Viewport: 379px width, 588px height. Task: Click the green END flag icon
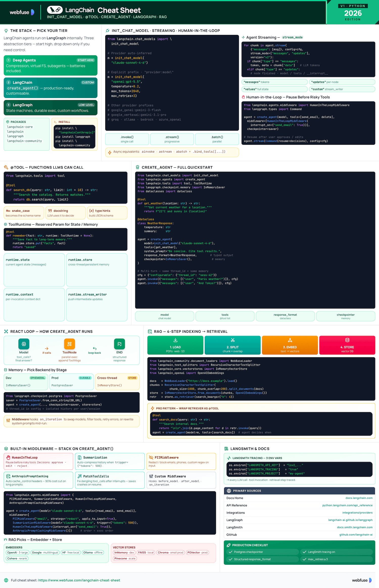tap(120, 344)
